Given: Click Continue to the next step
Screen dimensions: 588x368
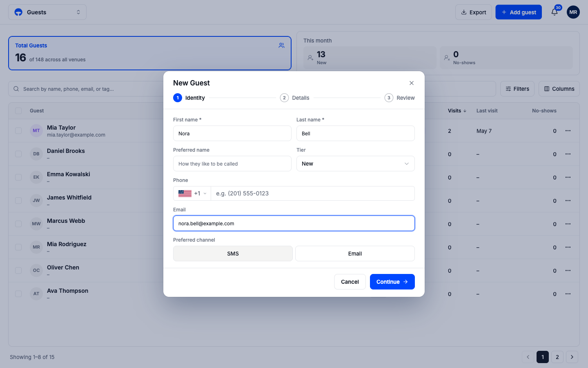Looking at the screenshot, I should 392,282.
